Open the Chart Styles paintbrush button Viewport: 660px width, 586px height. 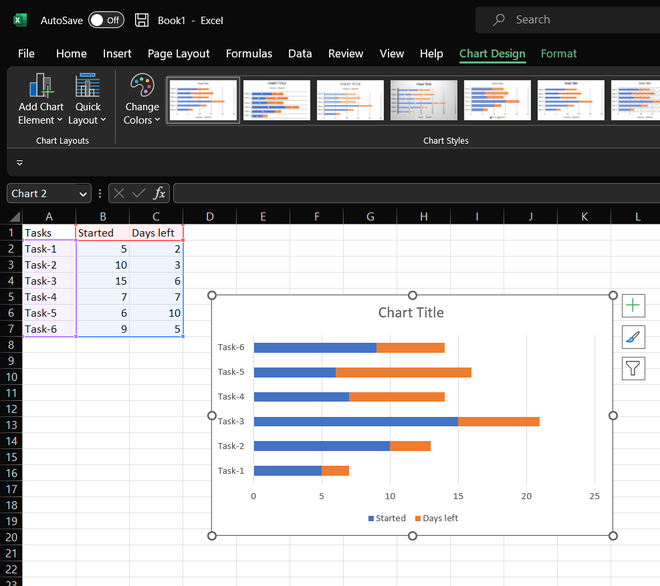[633, 337]
